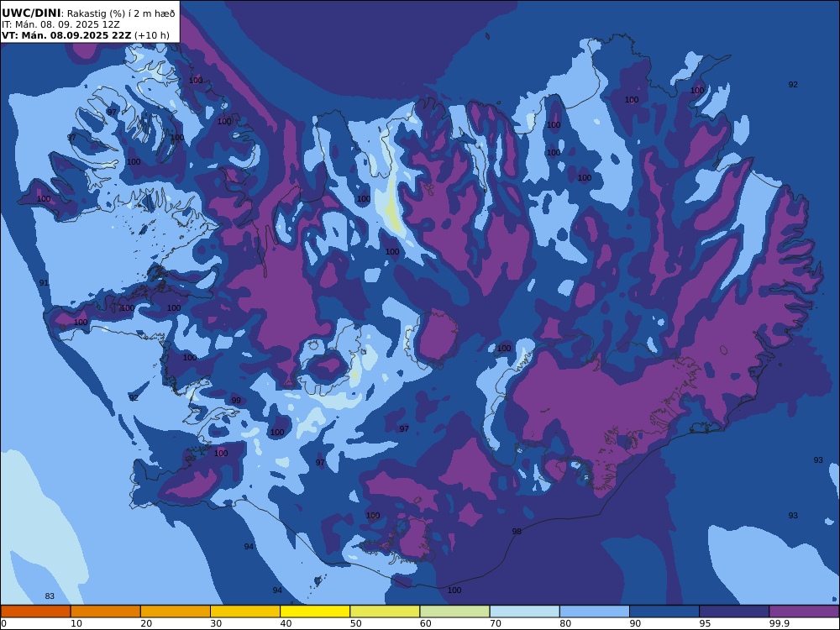The width and height of the screenshot is (840, 630).
Task: Pick the purple above-99.9 legend swatch
Action: pyautogui.click(x=804, y=612)
